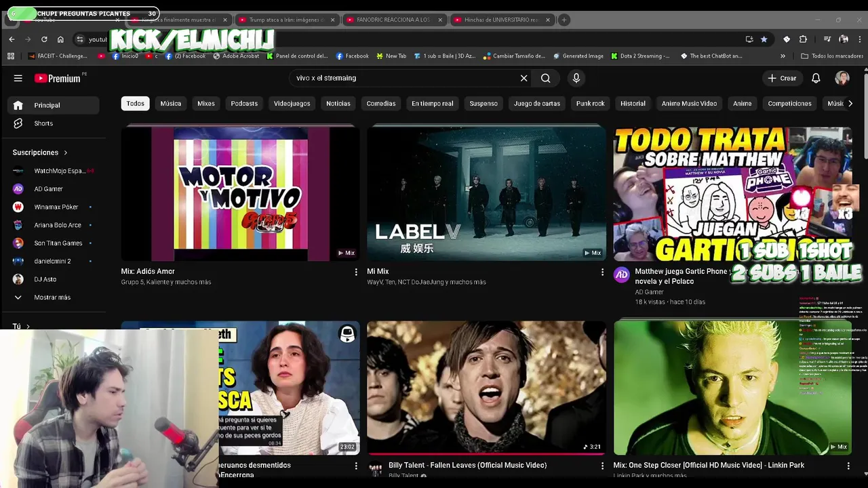The image size is (868, 488).
Task: Open options menu for Mi Mix
Action: point(602,272)
